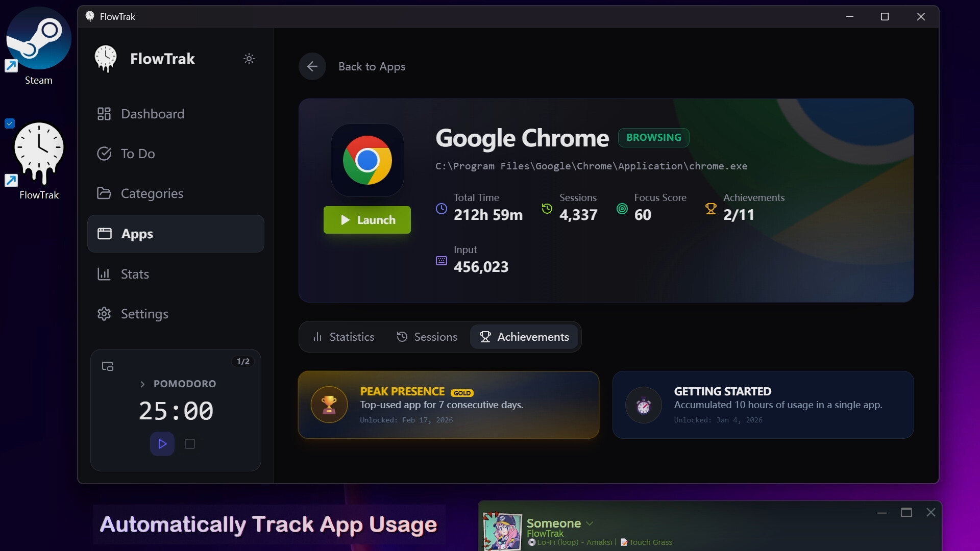Click the FlowTrak melting clock logo

[x=106, y=58]
